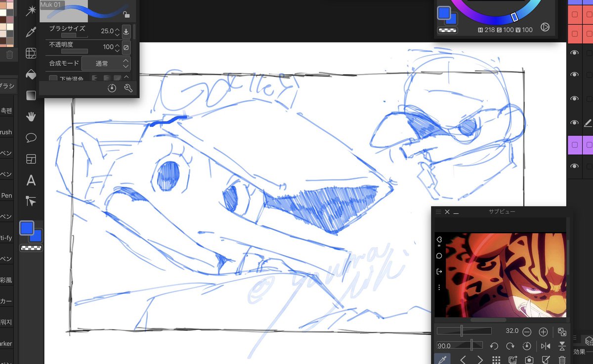
Task: Click the ブラシサイズ 25.0 stepper arrows
Action: point(117,32)
